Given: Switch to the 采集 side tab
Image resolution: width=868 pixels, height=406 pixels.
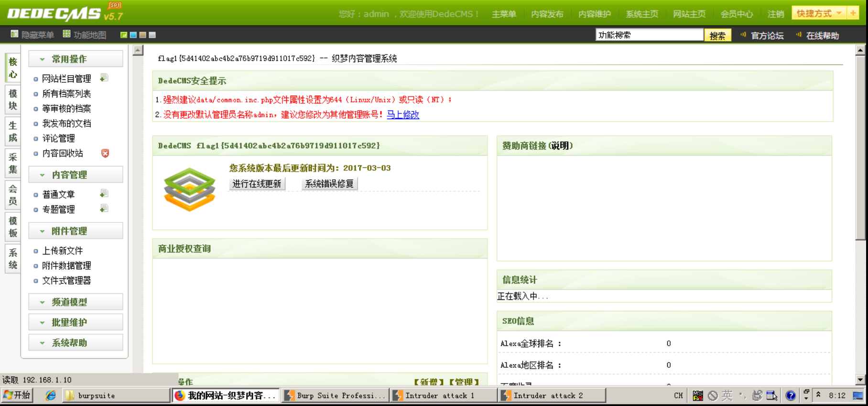Looking at the screenshot, I should pos(13,163).
